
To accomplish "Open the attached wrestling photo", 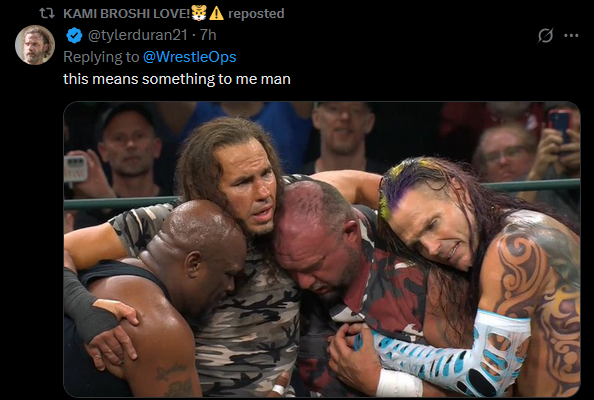I will [322, 249].
